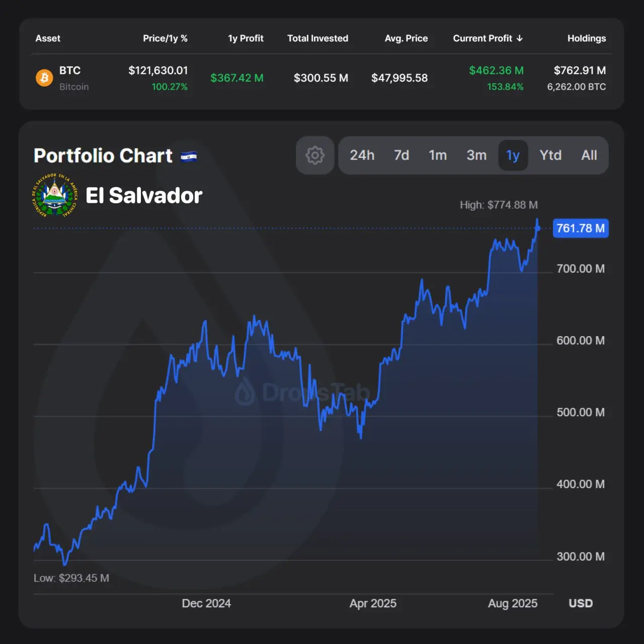Switch chart to 7d range
Screen dimensions: 644x644
pyautogui.click(x=401, y=155)
